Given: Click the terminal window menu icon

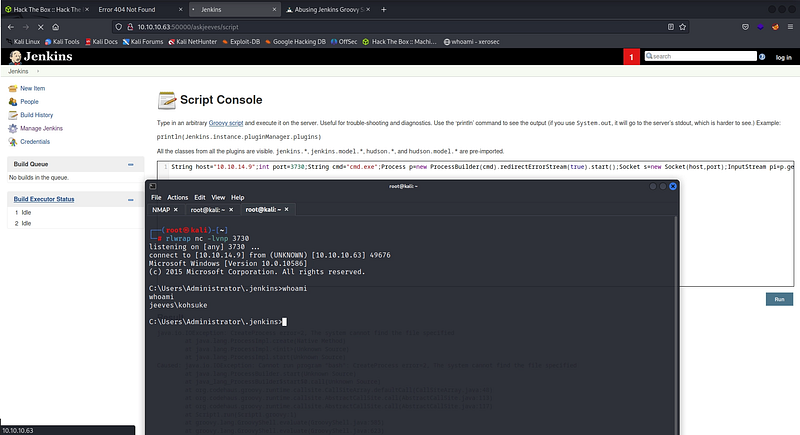Looking at the screenshot, I should click(x=153, y=186).
